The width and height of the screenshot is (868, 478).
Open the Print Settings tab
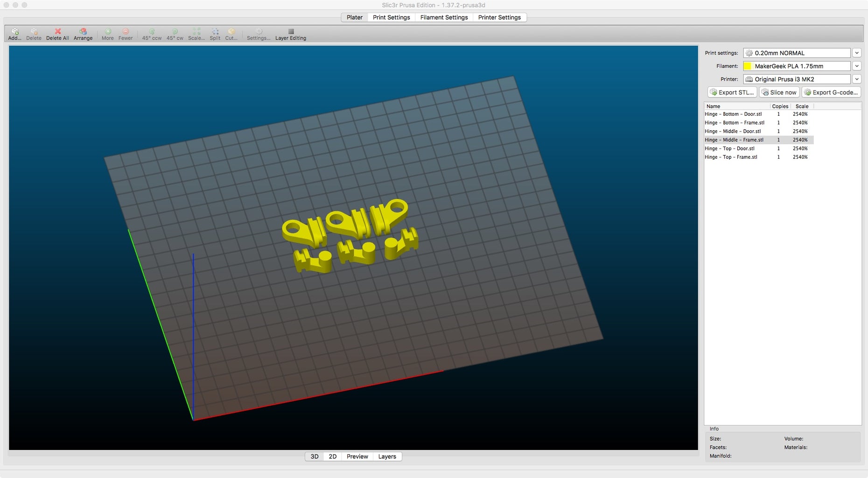(392, 17)
